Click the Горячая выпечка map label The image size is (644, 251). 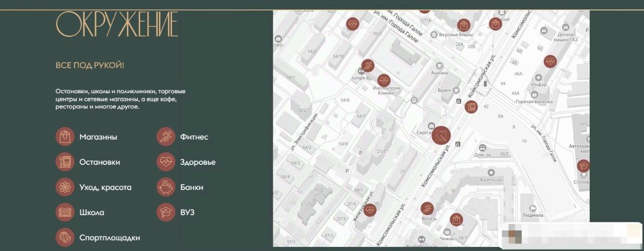[x=534, y=102]
